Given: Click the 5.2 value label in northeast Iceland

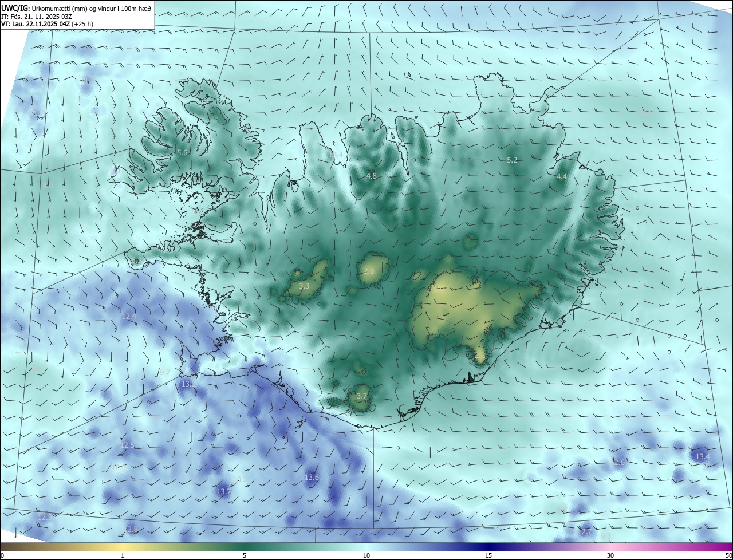Looking at the screenshot, I should click(x=512, y=160).
